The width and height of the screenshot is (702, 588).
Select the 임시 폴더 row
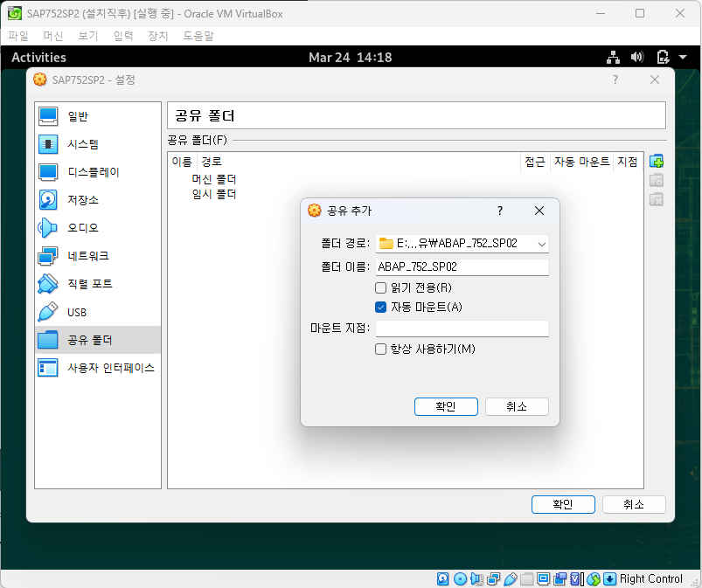pyautogui.click(x=214, y=194)
